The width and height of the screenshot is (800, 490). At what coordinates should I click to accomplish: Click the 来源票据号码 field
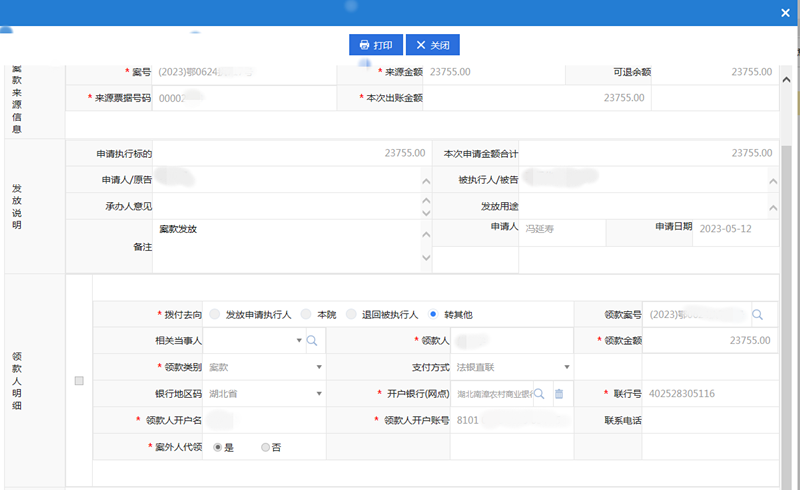[244, 98]
